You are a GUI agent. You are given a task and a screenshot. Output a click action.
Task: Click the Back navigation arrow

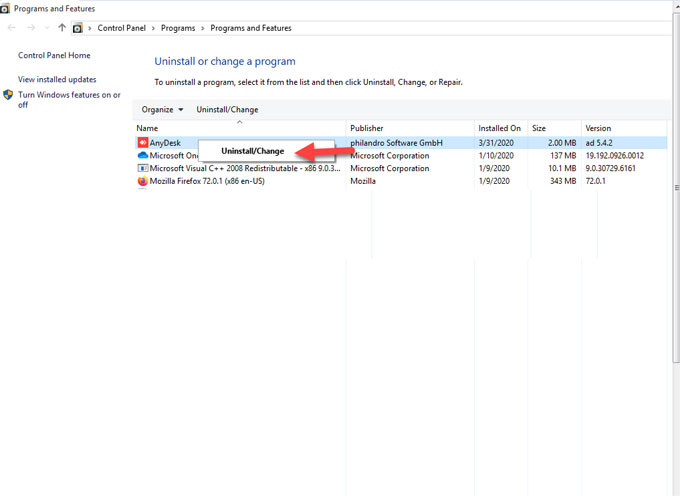[11, 28]
